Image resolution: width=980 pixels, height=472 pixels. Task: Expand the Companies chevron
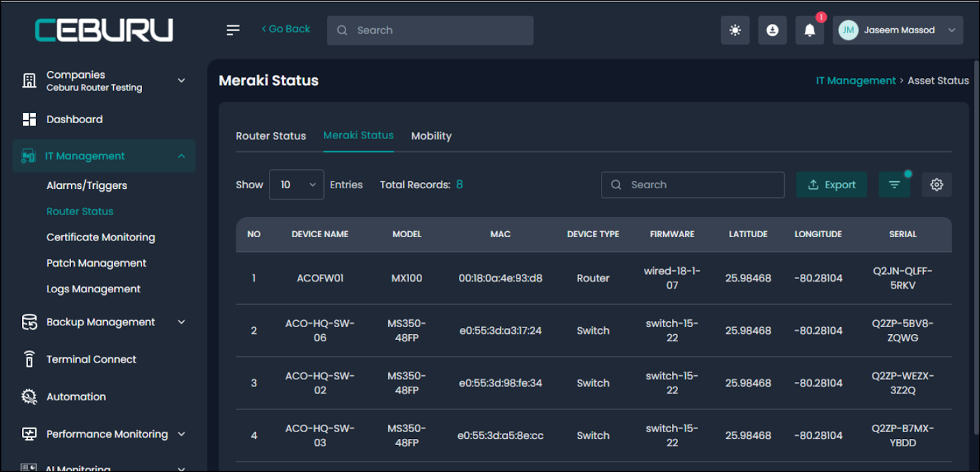(181, 80)
